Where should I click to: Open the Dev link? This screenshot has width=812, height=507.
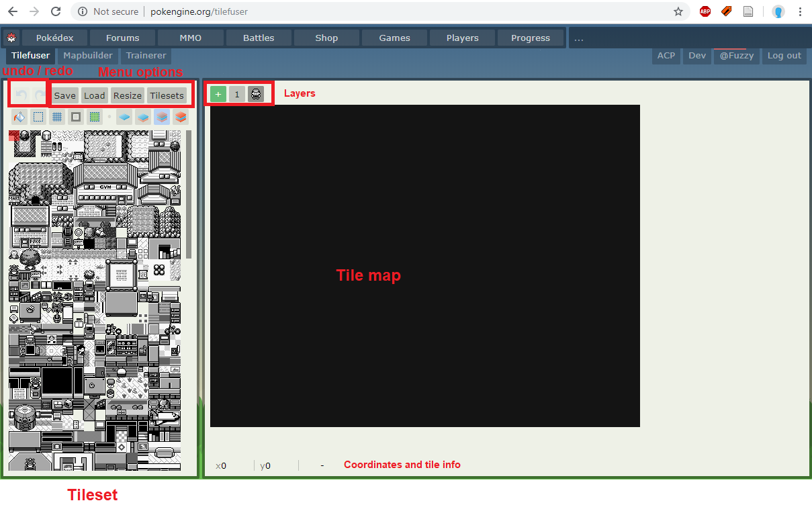click(697, 56)
